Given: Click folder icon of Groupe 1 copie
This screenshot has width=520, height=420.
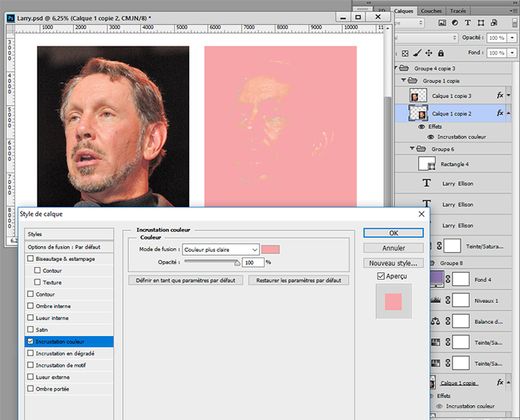Looking at the screenshot, I should 413,80.
